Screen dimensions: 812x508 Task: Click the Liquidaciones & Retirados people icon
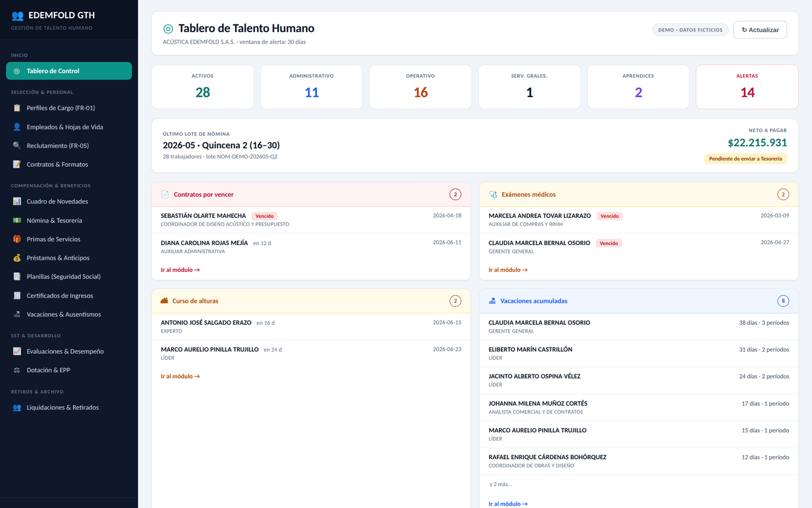click(x=17, y=407)
